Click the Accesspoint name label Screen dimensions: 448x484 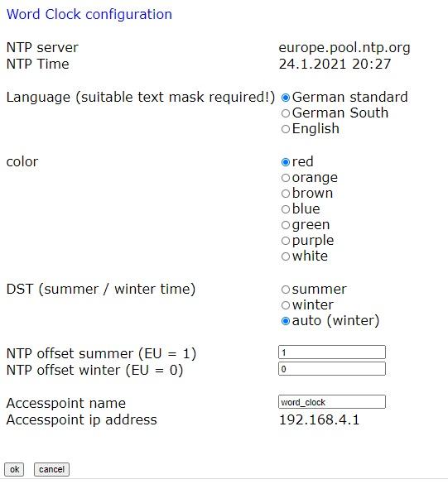tap(65, 404)
